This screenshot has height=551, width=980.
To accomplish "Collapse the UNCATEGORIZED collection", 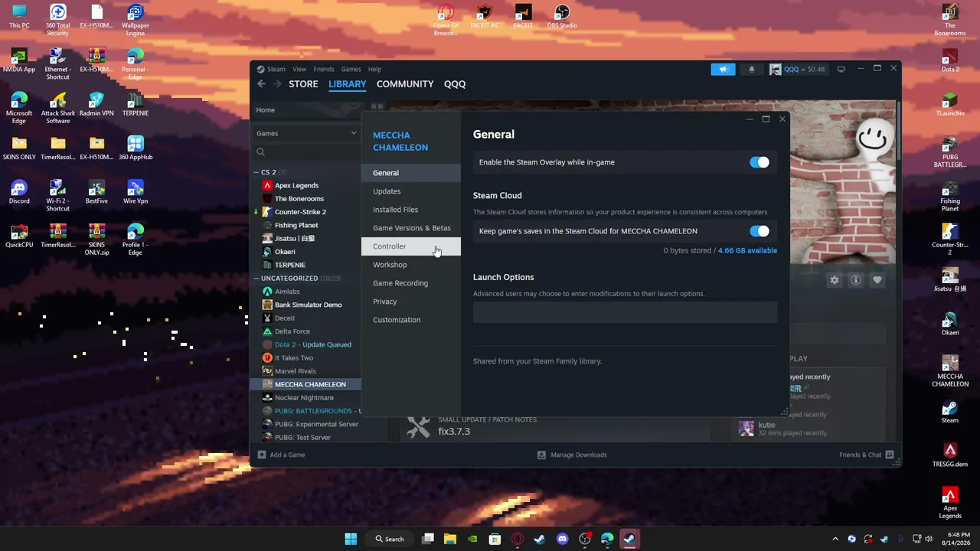I will tap(256, 279).
